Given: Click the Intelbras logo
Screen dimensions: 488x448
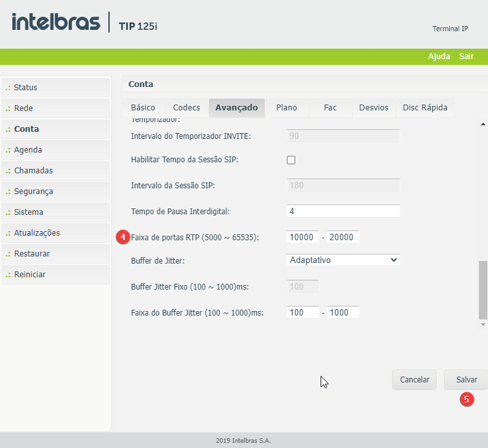Looking at the screenshot, I should [56, 23].
